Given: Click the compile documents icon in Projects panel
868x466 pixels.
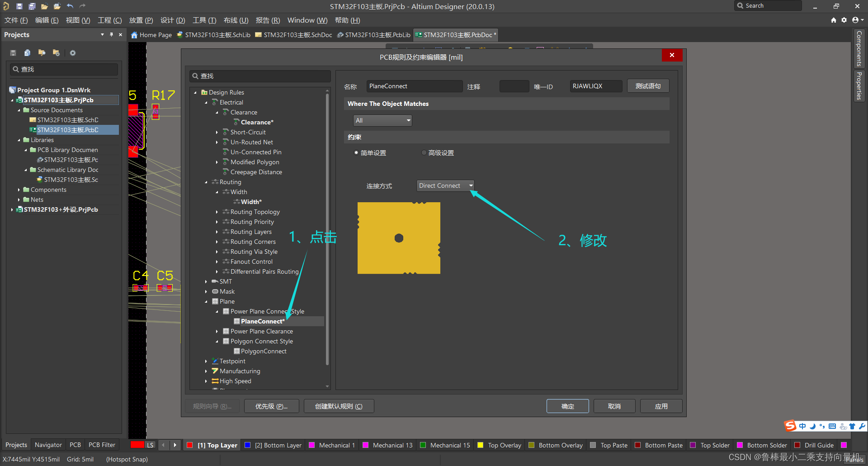Looking at the screenshot, I should 27,53.
